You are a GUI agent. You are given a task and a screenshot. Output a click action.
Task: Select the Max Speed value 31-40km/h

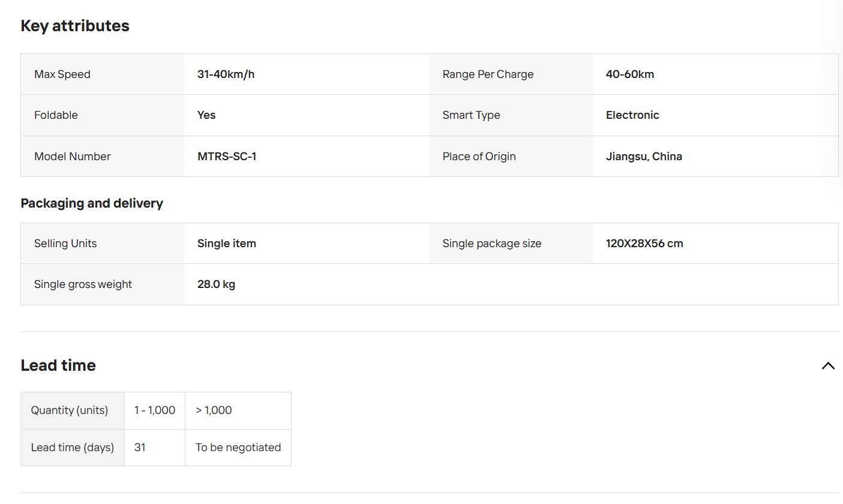(226, 74)
